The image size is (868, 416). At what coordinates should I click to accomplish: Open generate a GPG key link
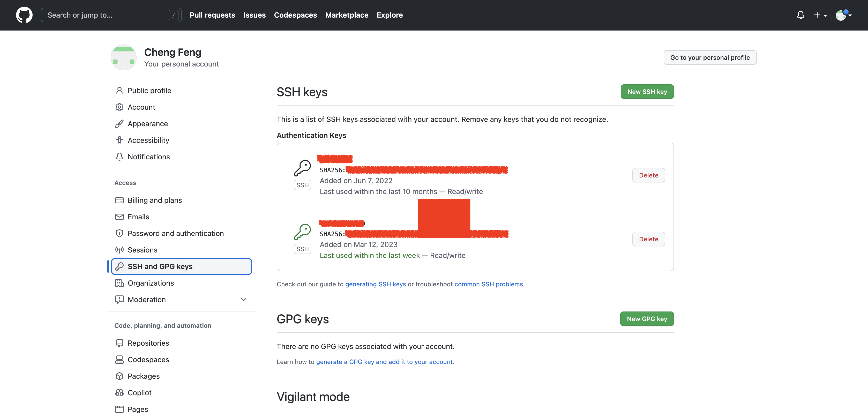point(384,362)
